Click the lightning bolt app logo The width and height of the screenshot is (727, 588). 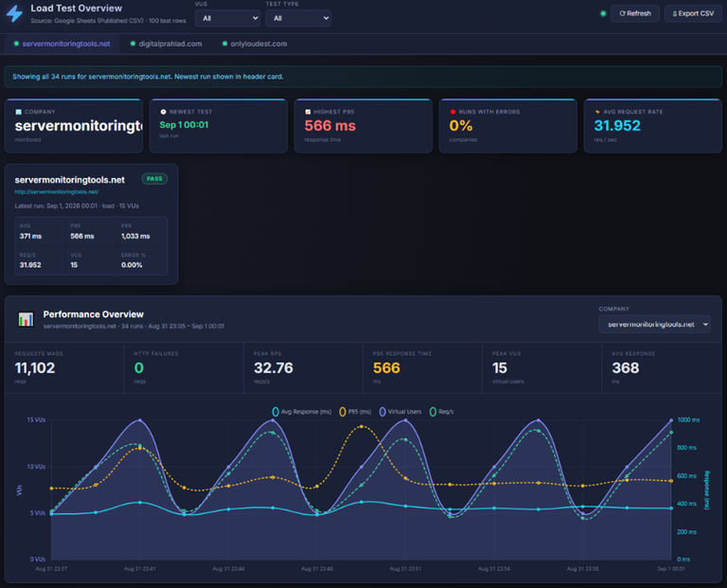point(14,13)
